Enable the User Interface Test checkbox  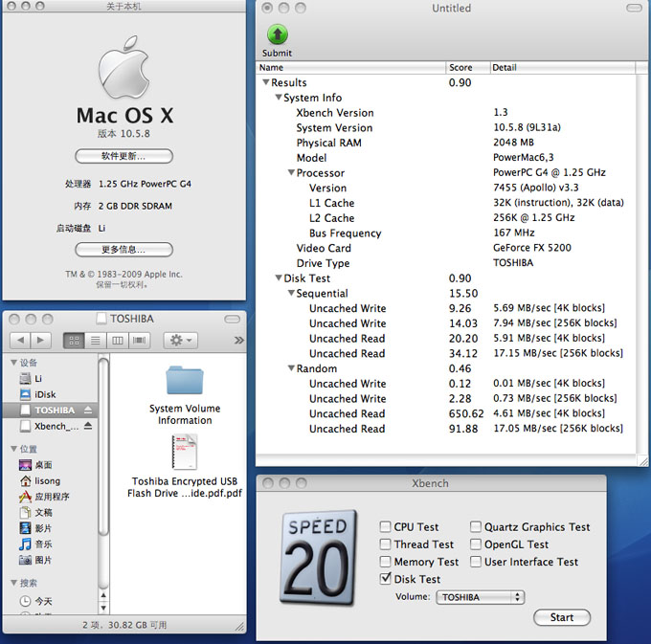click(476, 562)
